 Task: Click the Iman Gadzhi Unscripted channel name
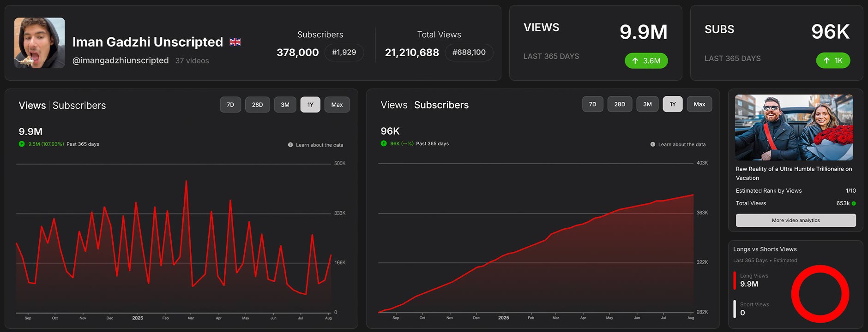coord(148,42)
